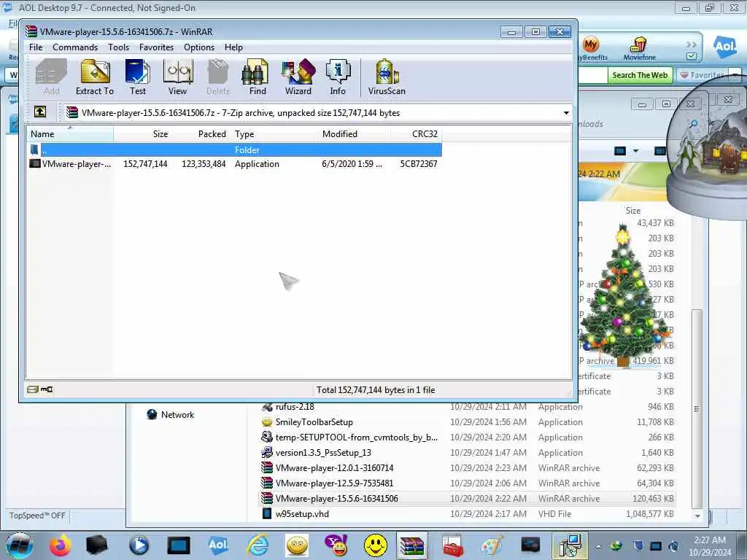Open Windows Media Player taskbar icon
Viewport: 747px width, 560px height.
coord(139,545)
